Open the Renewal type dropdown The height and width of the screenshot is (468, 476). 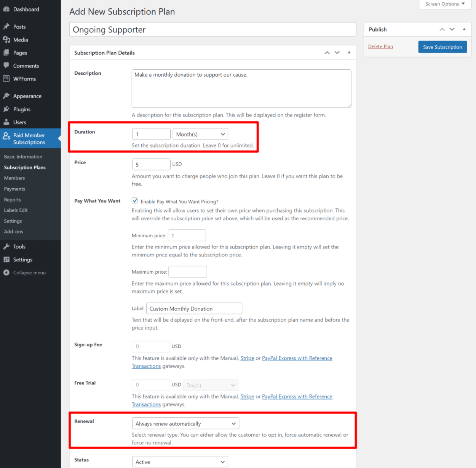coord(185,423)
